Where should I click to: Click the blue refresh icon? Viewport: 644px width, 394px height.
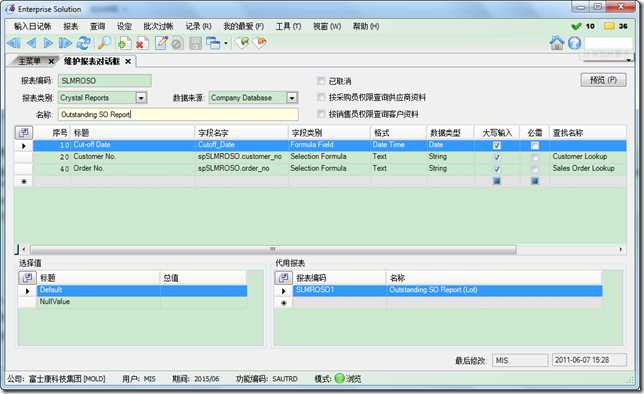coord(84,42)
